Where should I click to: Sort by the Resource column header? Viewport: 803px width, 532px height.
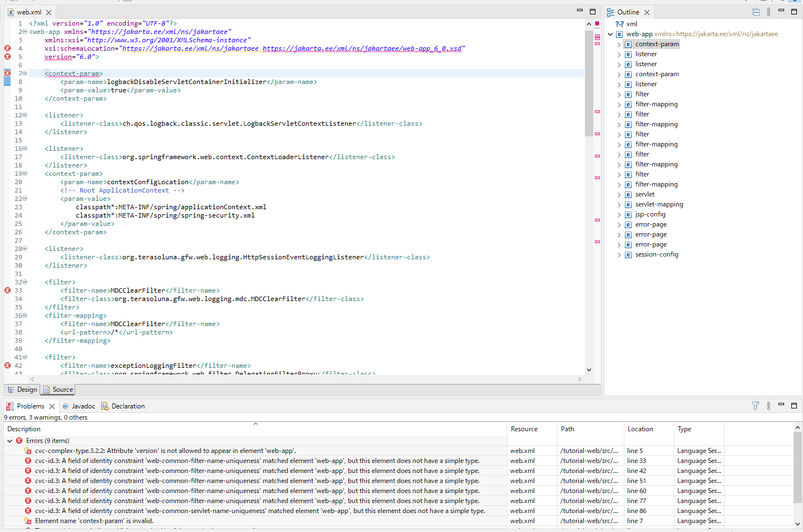[x=532, y=429]
